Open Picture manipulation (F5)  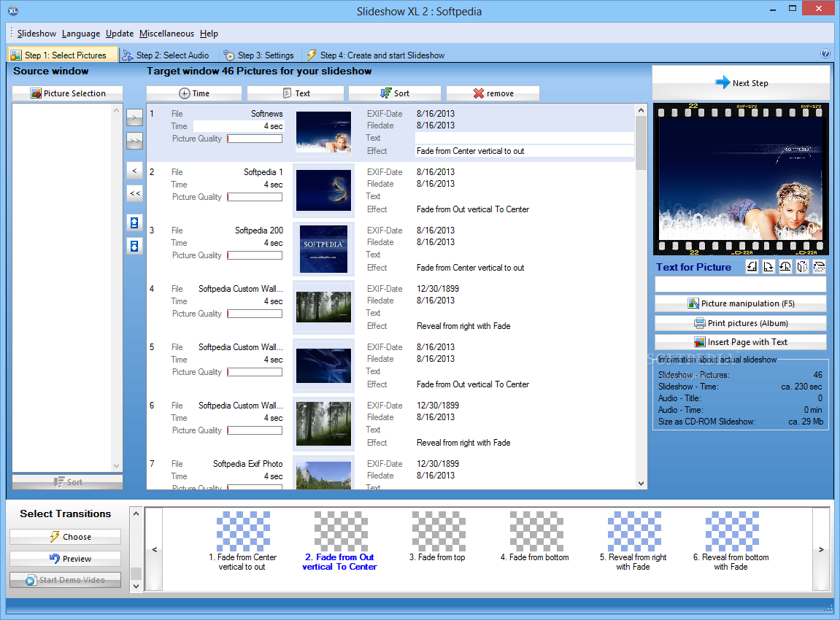[740, 303]
